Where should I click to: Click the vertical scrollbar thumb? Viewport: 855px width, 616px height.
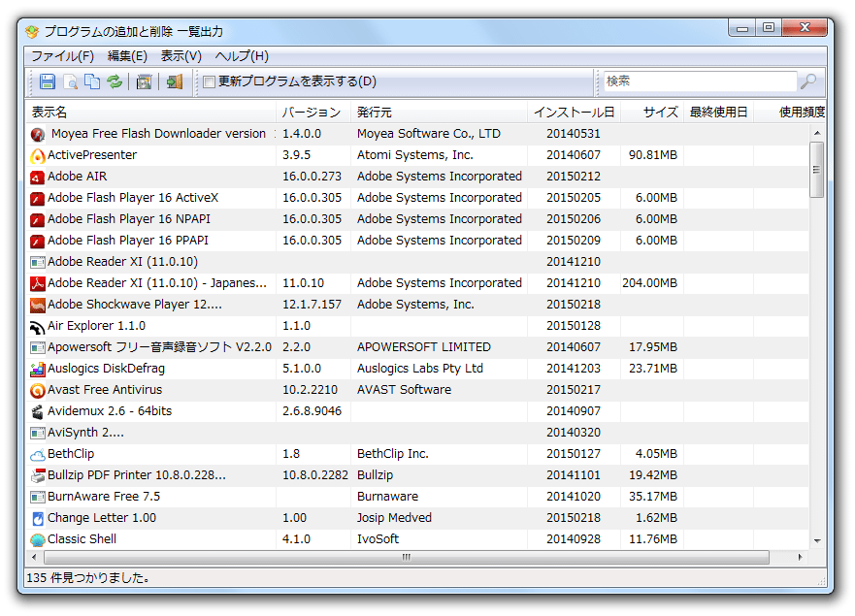click(x=817, y=170)
